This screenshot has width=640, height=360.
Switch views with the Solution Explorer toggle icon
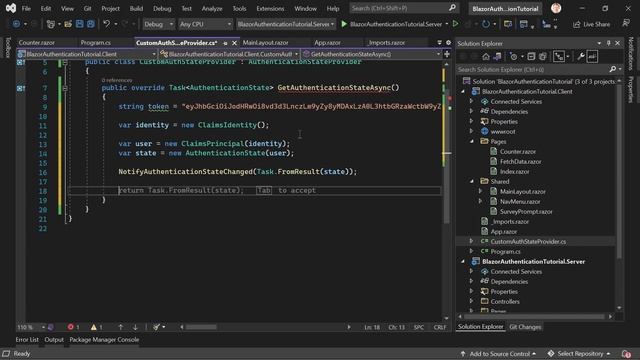498,56
